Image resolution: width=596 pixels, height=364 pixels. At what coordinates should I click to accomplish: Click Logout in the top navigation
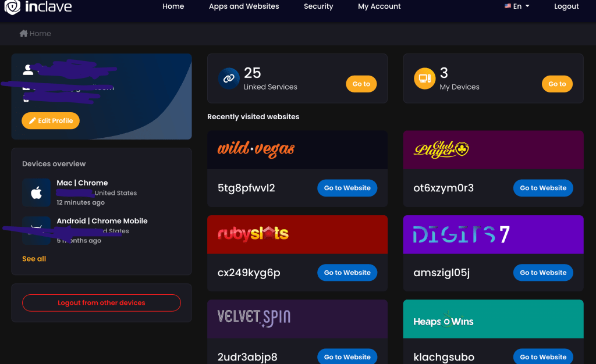[x=566, y=6]
